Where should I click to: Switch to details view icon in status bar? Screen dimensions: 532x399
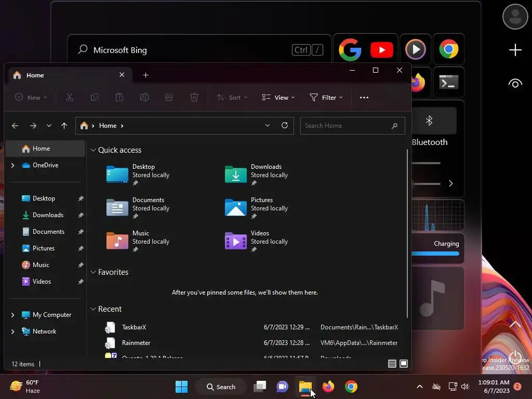392,364
